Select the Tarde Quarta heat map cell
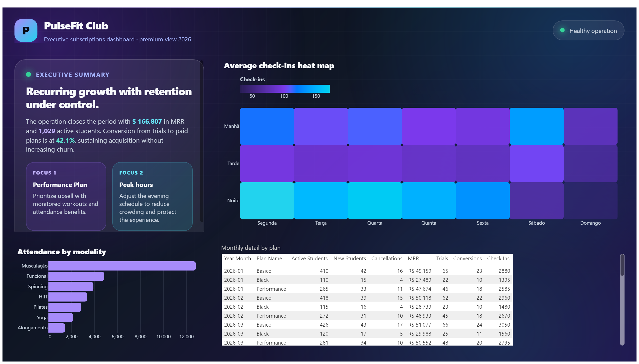The width and height of the screenshot is (639, 364). coord(375,164)
